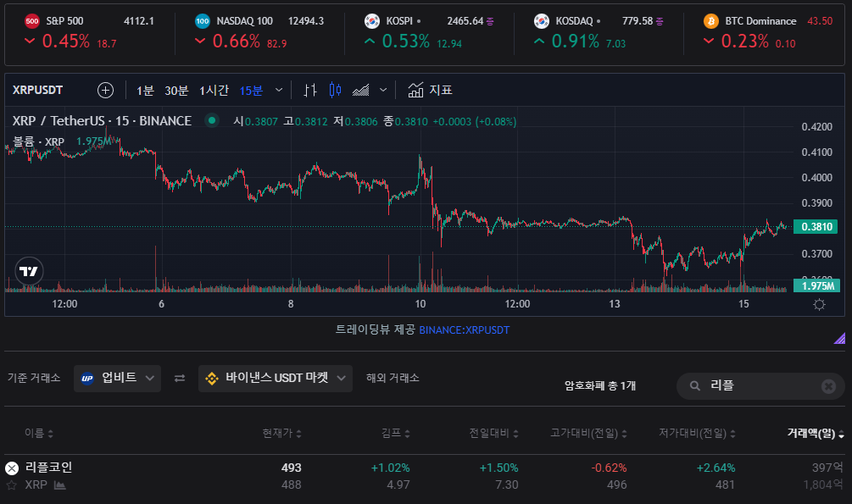Click the -0.62% high comparison cell
Image resolution: width=852 pixels, height=504 pixels.
(609, 468)
